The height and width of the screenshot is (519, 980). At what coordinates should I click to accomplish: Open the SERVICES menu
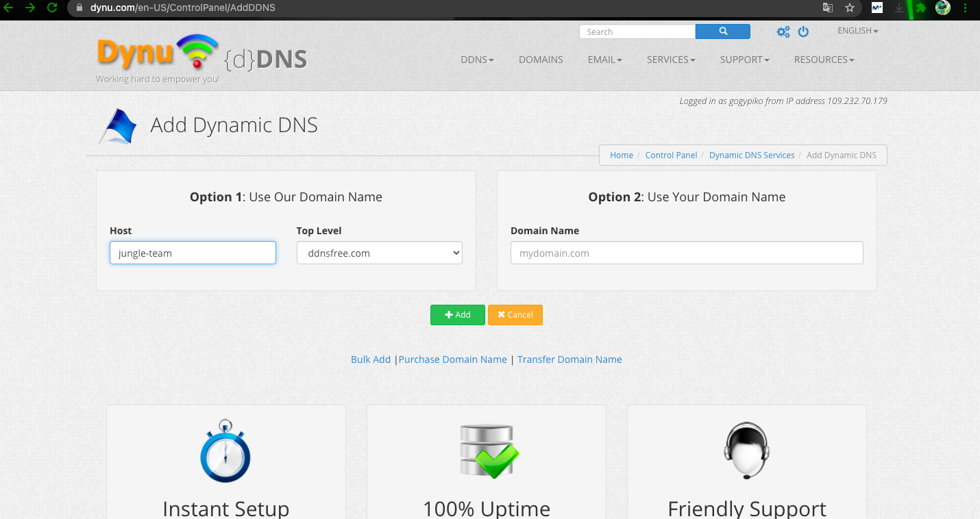tap(670, 60)
